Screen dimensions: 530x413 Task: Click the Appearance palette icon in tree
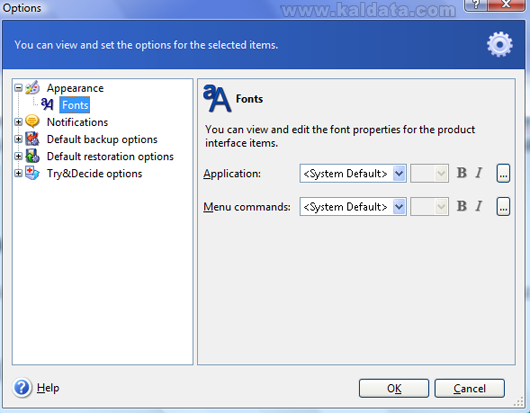point(32,88)
